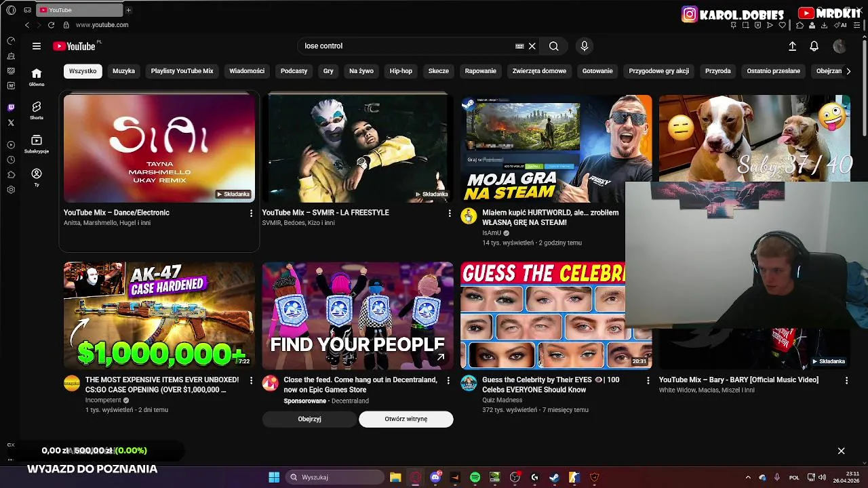This screenshot has height=488, width=868.
Task: Switch to the YouTube browser tab
Action: coord(78,10)
